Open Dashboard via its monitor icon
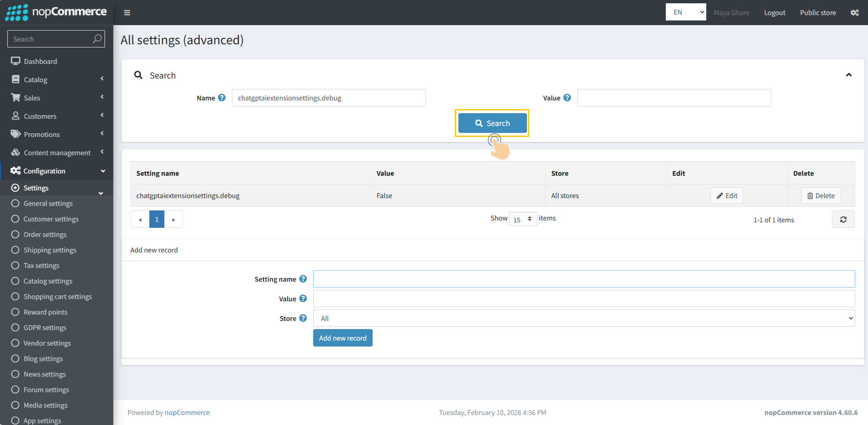Screen dimensions: 868x425 coord(15,60)
